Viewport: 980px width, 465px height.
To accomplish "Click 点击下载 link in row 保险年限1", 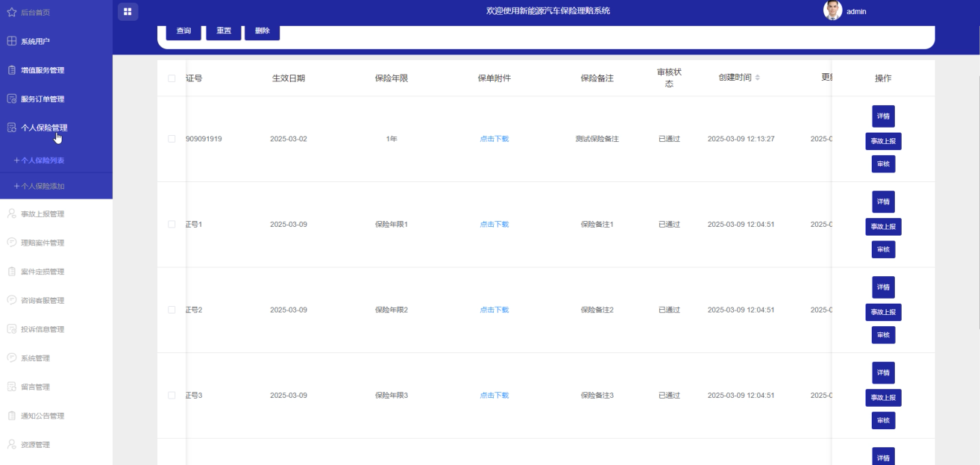I will pyautogui.click(x=494, y=225).
